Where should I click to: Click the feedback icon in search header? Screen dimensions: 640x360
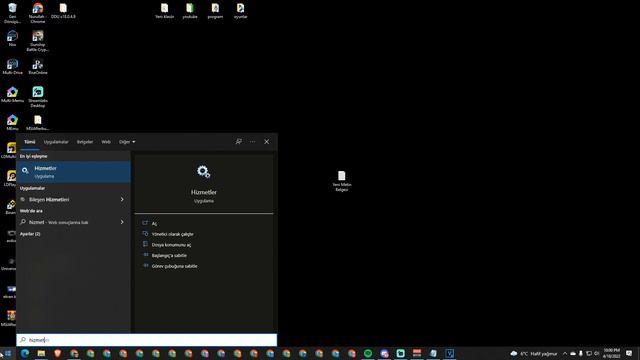coord(238,142)
